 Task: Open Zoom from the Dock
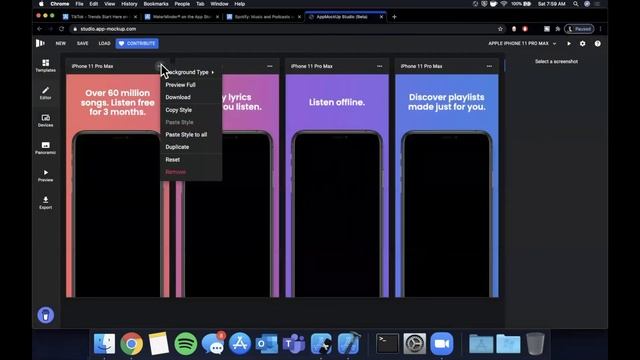(442, 344)
